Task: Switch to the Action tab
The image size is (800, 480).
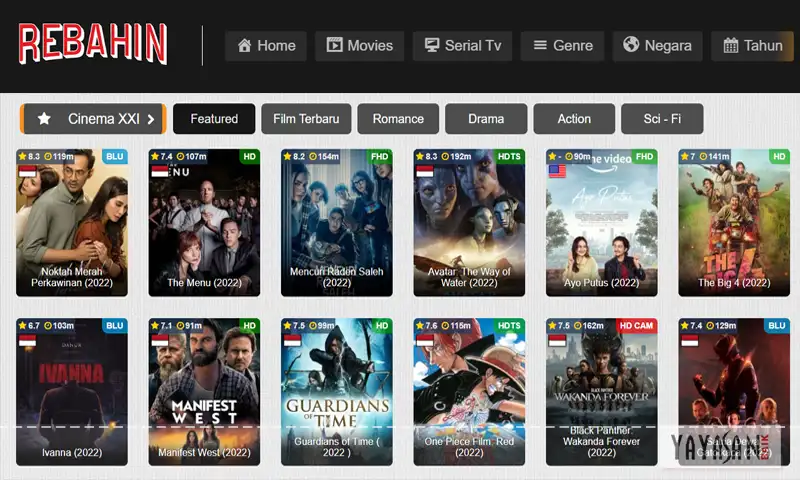Action: point(574,119)
